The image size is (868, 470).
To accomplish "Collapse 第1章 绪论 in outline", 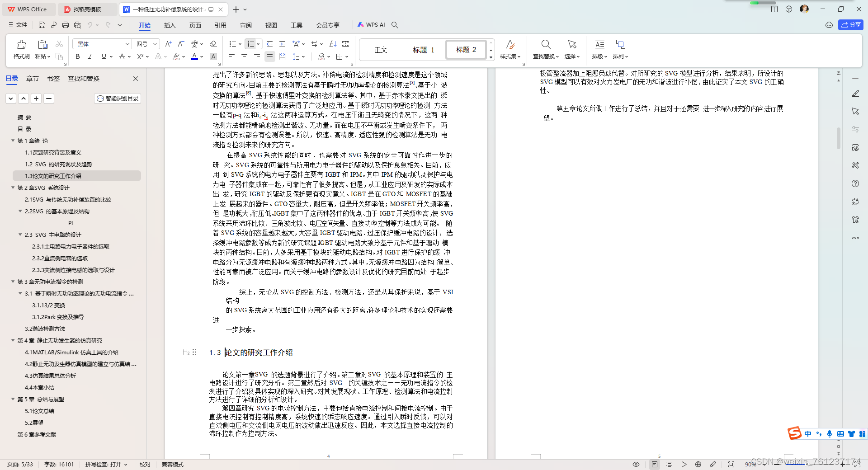I will coord(13,141).
